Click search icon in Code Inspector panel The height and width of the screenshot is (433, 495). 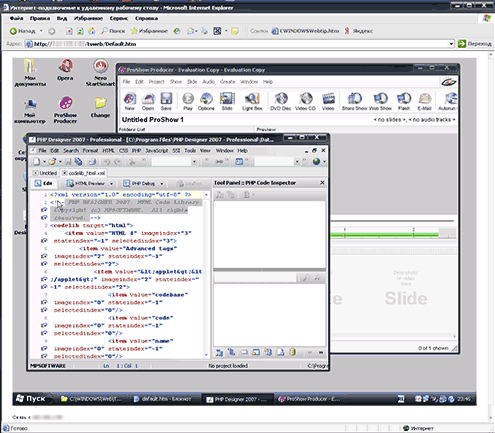pyautogui.click(x=305, y=277)
